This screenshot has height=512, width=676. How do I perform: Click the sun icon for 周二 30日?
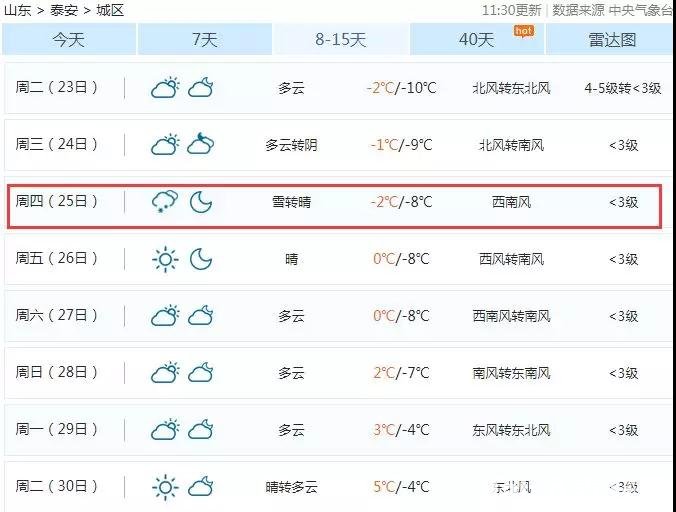coord(165,487)
